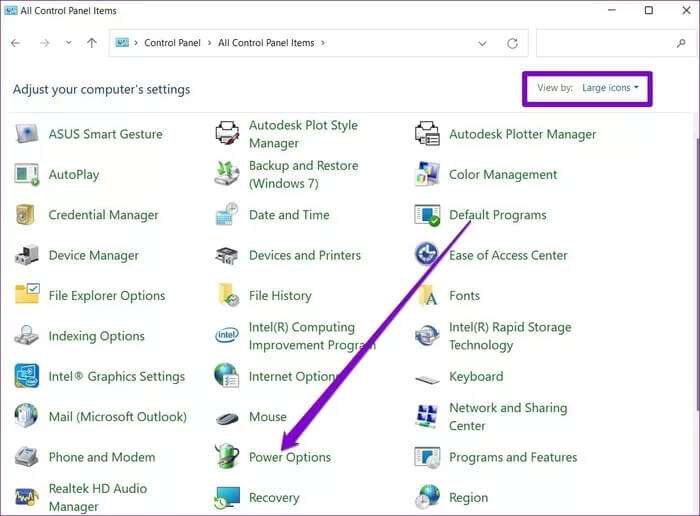Open the Keyboard link

[x=476, y=377]
